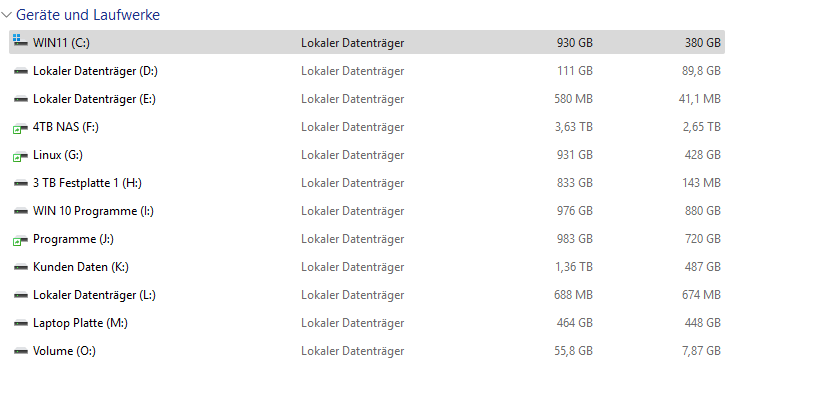Click the Kunden Daten (K:) drive icon
Viewport: 825px width, 419px height.
point(20,267)
